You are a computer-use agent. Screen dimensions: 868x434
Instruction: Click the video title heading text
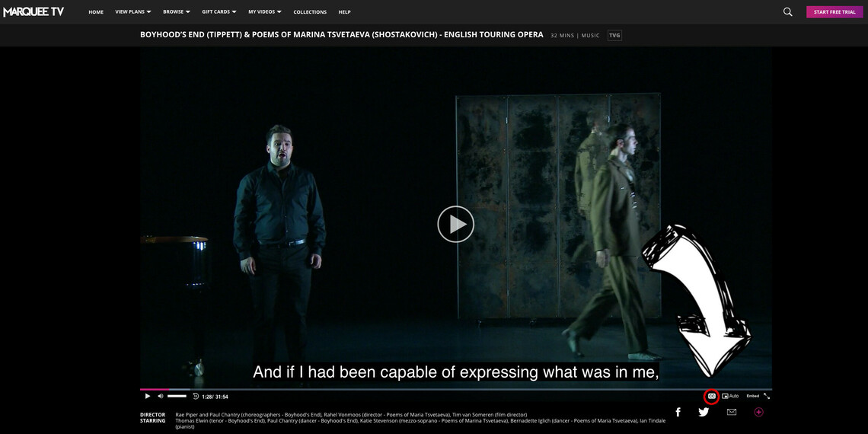click(x=342, y=34)
